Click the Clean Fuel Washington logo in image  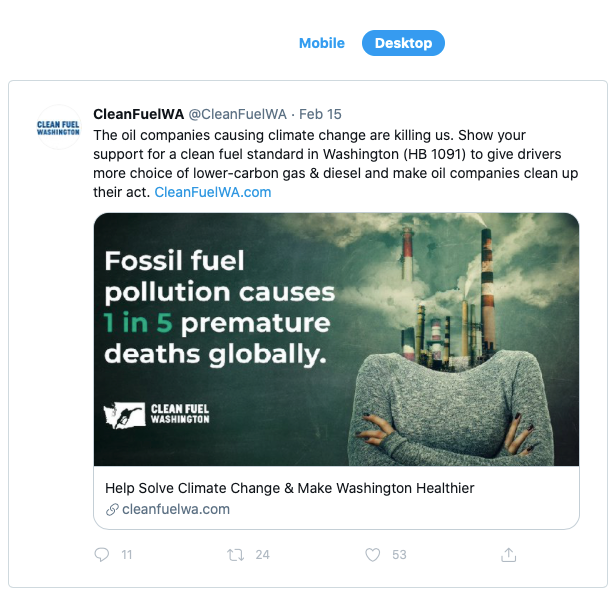coord(157,413)
